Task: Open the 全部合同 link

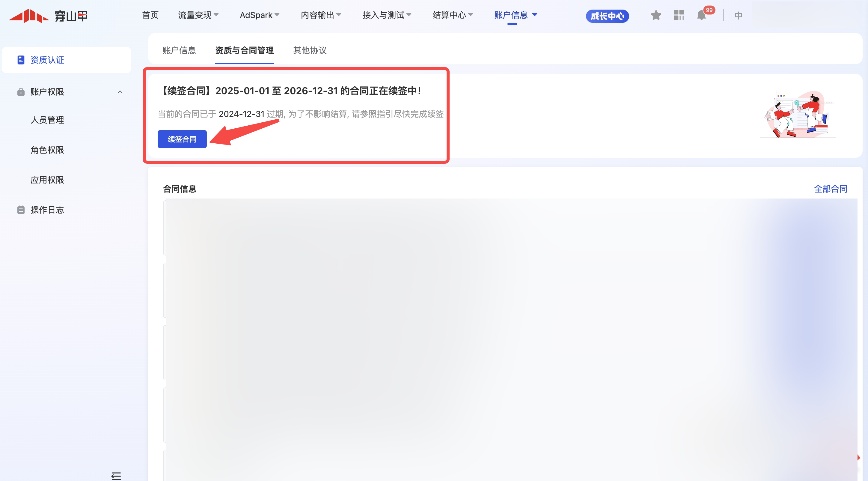Action: pyautogui.click(x=830, y=189)
